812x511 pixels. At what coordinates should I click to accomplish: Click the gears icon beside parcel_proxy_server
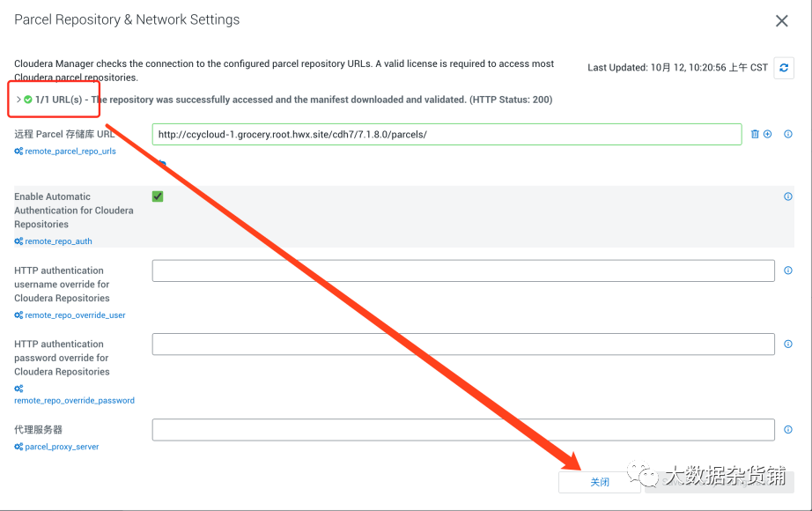point(18,447)
